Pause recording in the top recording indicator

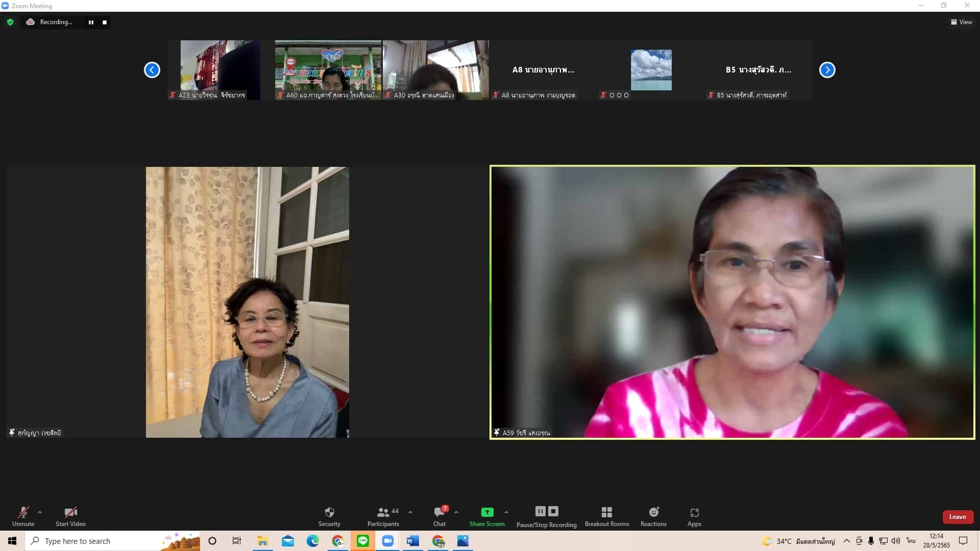(91, 22)
